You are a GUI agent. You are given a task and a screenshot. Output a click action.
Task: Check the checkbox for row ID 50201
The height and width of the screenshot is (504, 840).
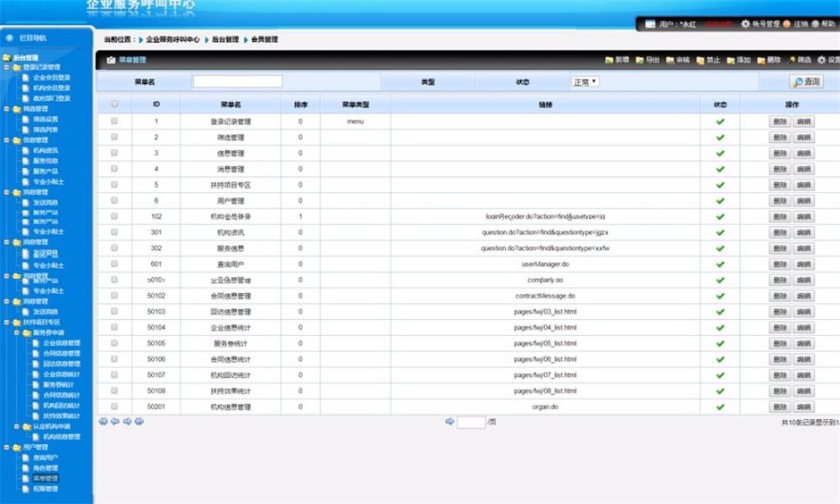tap(114, 406)
